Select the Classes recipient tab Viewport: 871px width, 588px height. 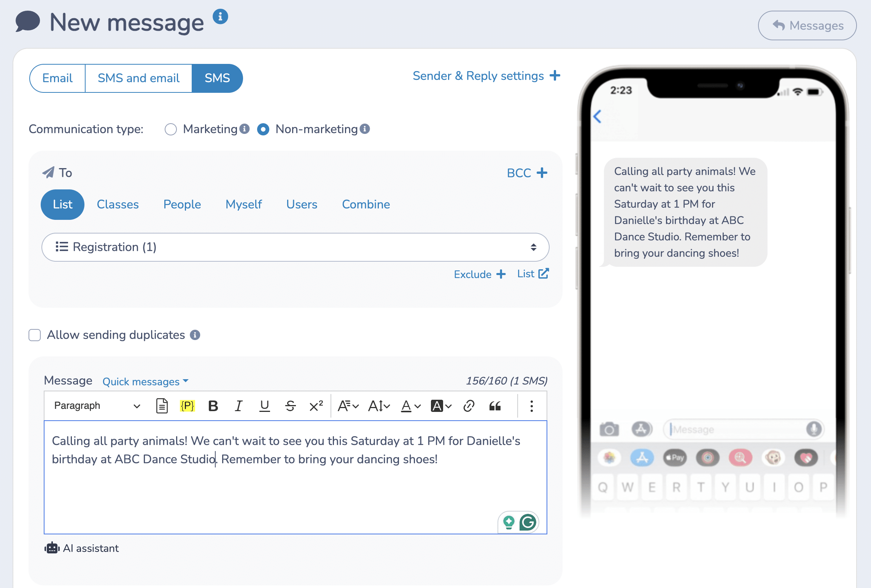pos(118,205)
